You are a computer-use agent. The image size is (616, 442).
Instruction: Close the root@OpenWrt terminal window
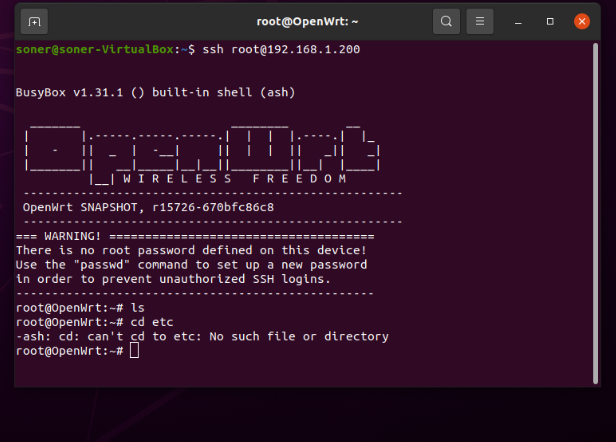click(582, 21)
